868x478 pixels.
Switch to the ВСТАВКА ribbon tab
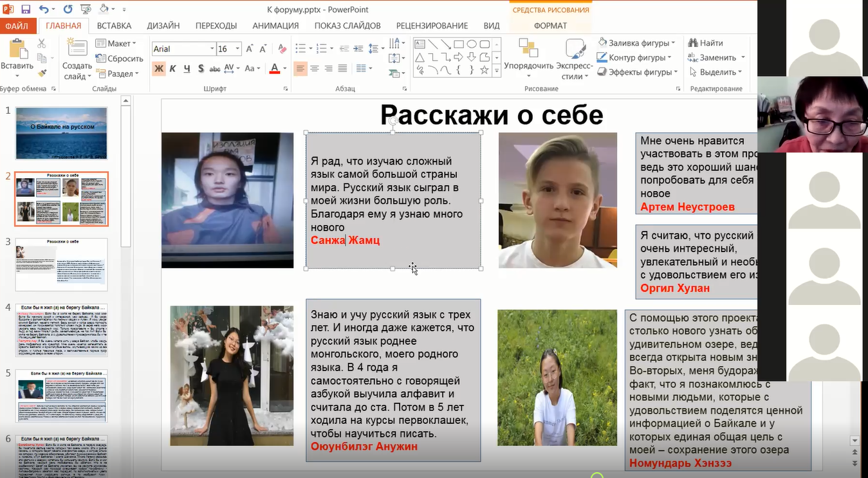click(x=114, y=26)
